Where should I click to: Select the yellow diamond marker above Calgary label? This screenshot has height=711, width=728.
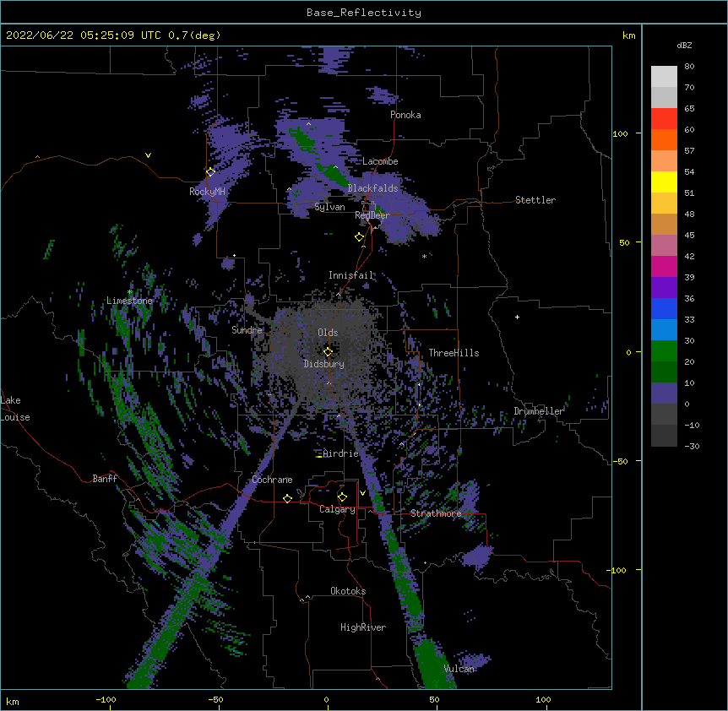pyautogui.click(x=342, y=497)
